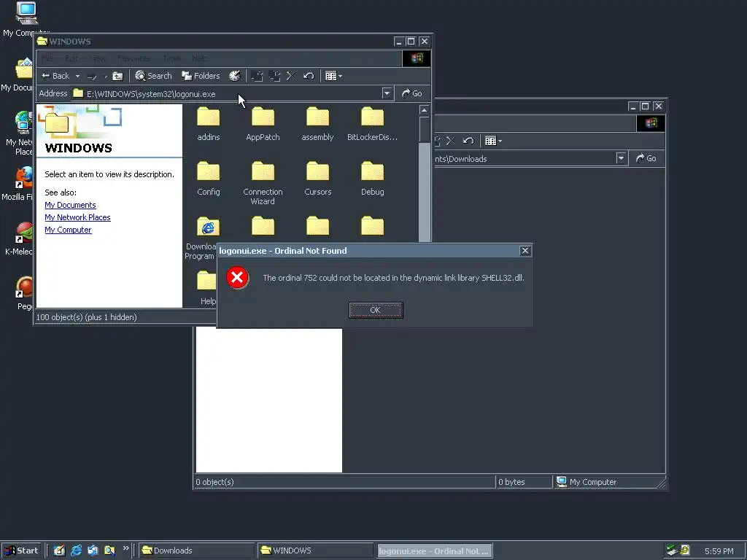
Task: Select the Help folder
Action: coord(208,287)
